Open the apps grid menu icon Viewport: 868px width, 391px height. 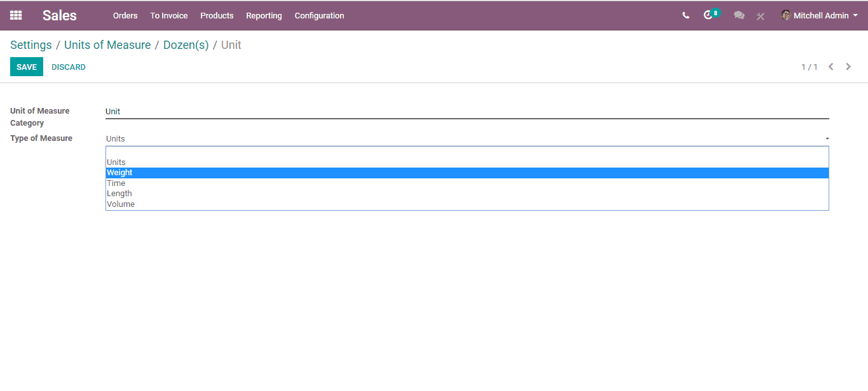(16, 15)
